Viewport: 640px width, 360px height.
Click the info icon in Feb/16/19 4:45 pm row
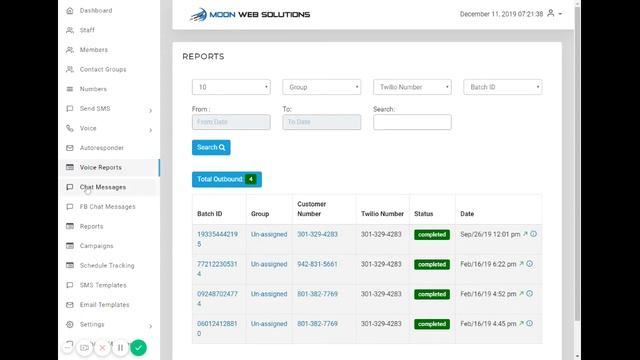coord(529,323)
